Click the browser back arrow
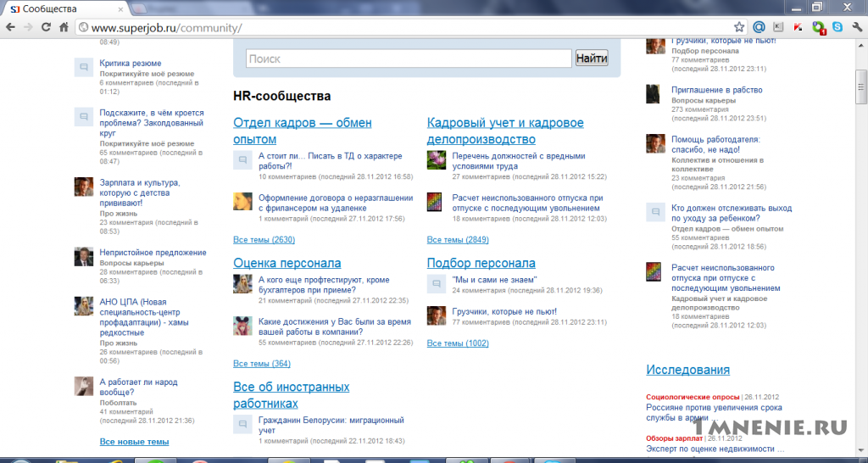The width and height of the screenshot is (868, 463). (x=10, y=27)
